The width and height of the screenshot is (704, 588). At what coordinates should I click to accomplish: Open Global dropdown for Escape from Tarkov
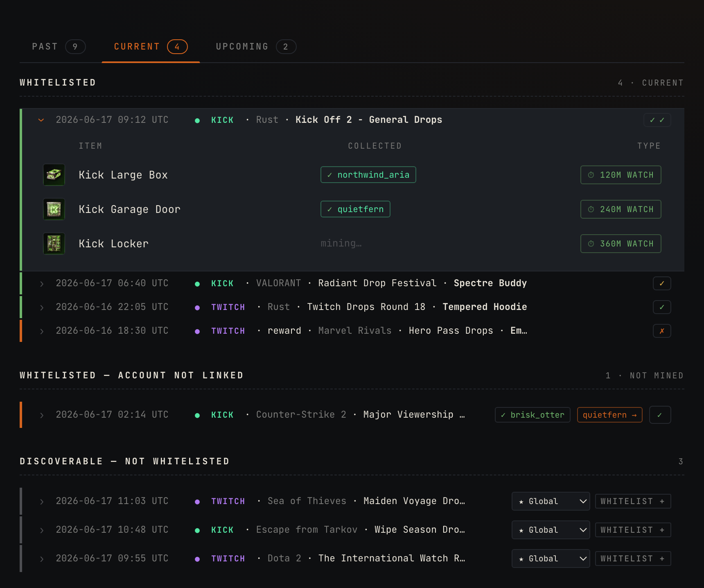pos(551,530)
